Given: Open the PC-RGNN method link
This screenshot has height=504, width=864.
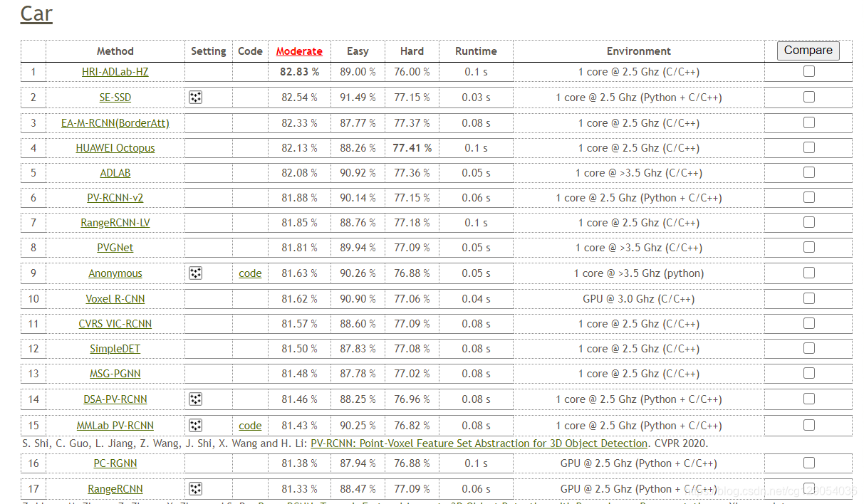Looking at the screenshot, I should point(115,463).
